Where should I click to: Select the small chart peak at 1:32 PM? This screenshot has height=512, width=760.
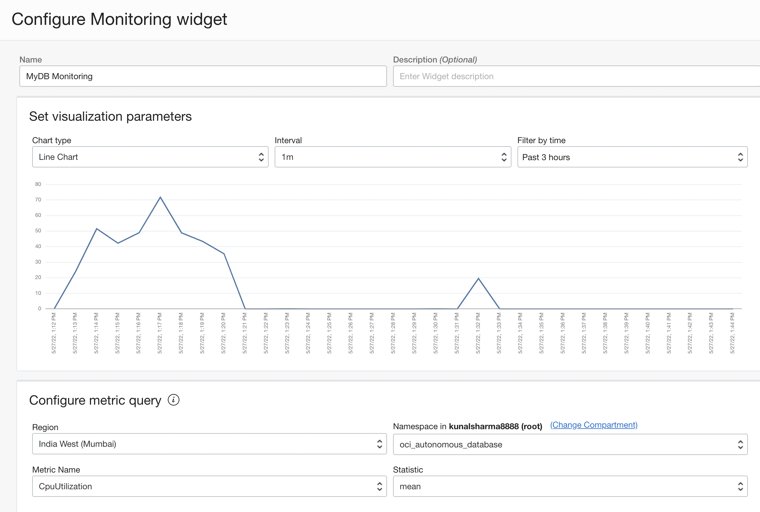click(x=479, y=279)
